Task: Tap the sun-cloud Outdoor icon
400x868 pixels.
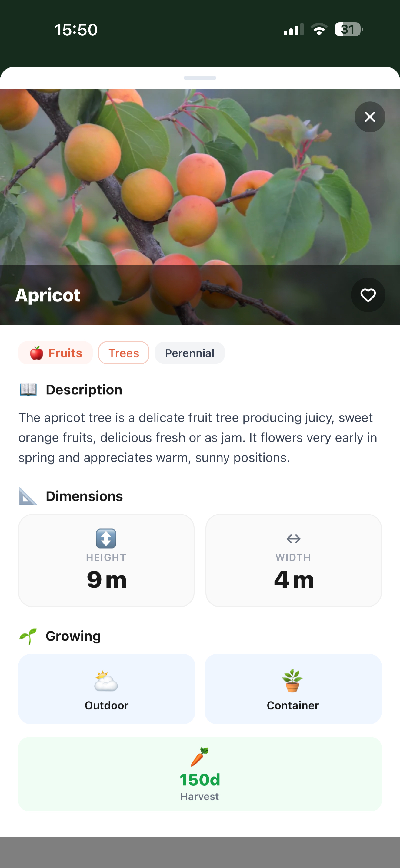Action: pos(106,681)
